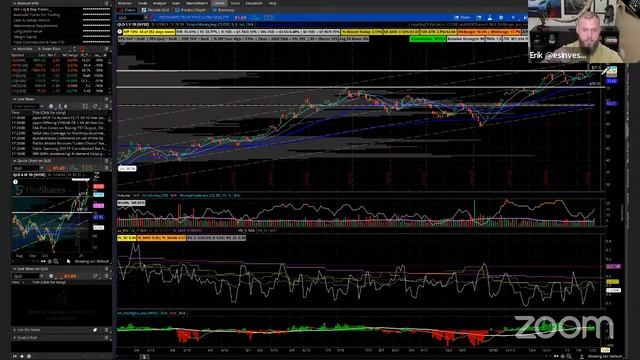Sort watchlist by Symbol column header
Image resolution: width=640 pixels, height=360 pixels.
pos(18,55)
